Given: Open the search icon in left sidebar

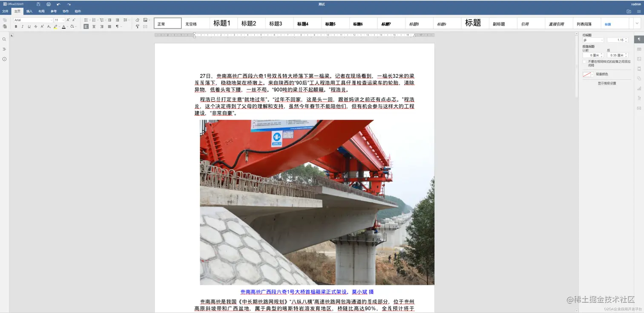Looking at the screenshot, I should (4, 39).
